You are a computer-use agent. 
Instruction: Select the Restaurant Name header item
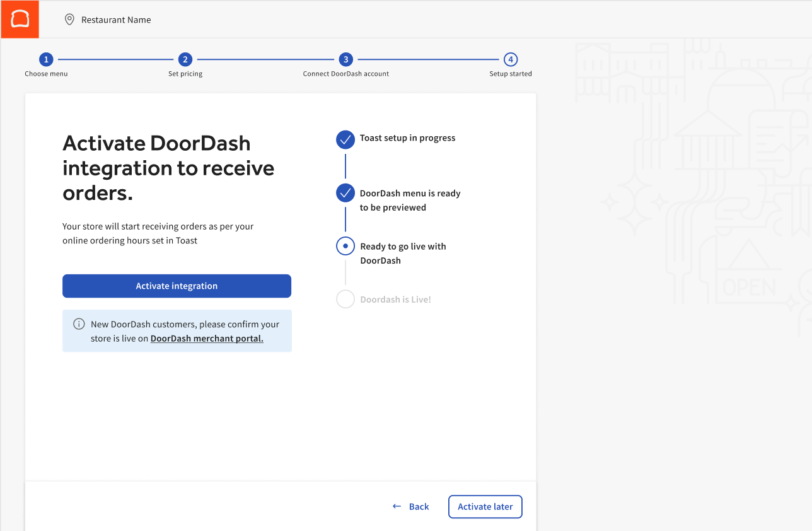coord(115,19)
